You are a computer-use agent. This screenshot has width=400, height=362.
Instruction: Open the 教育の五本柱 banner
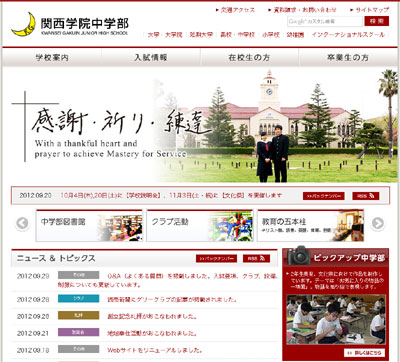pyautogui.click(x=311, y=225)
